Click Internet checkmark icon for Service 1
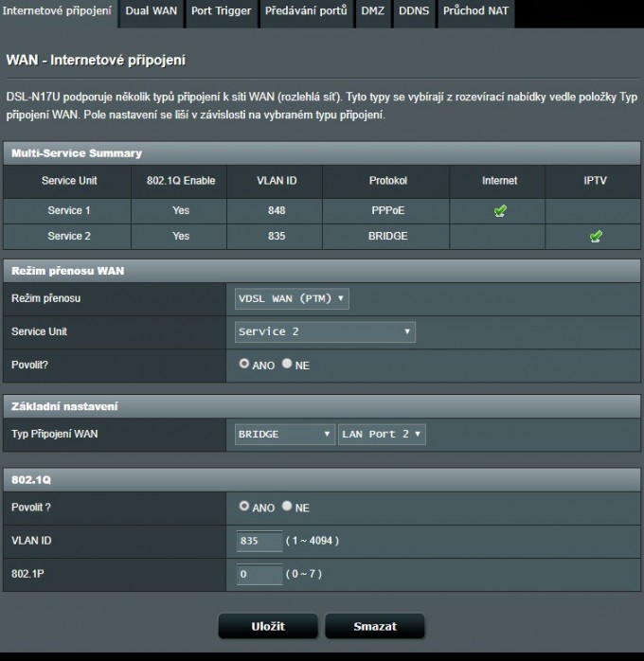Screen dimensions: 644x661 [500, 210]
